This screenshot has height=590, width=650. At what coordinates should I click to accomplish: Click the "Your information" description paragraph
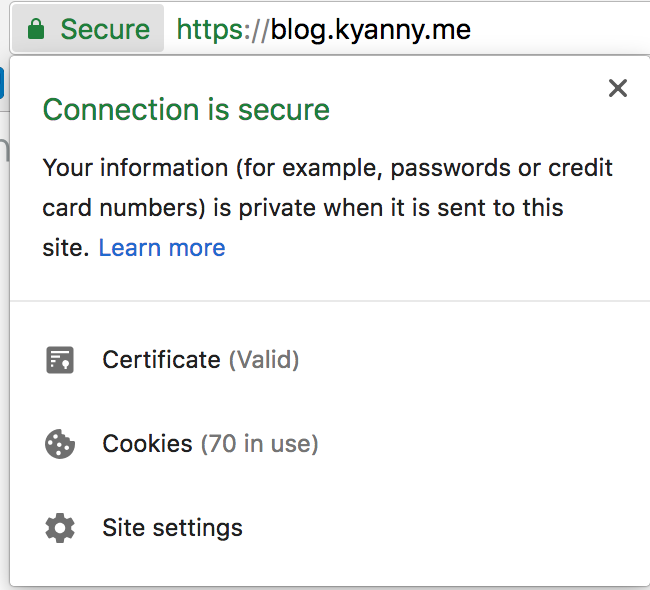(327, 207)
